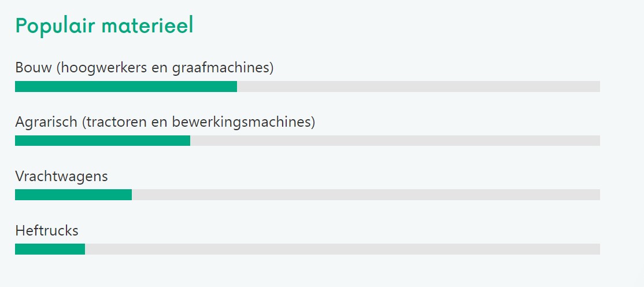The width and height of the screenshot is (644, 287).
Task: Click the word 'Agrarisch'
Action: [x=46, y=122]
